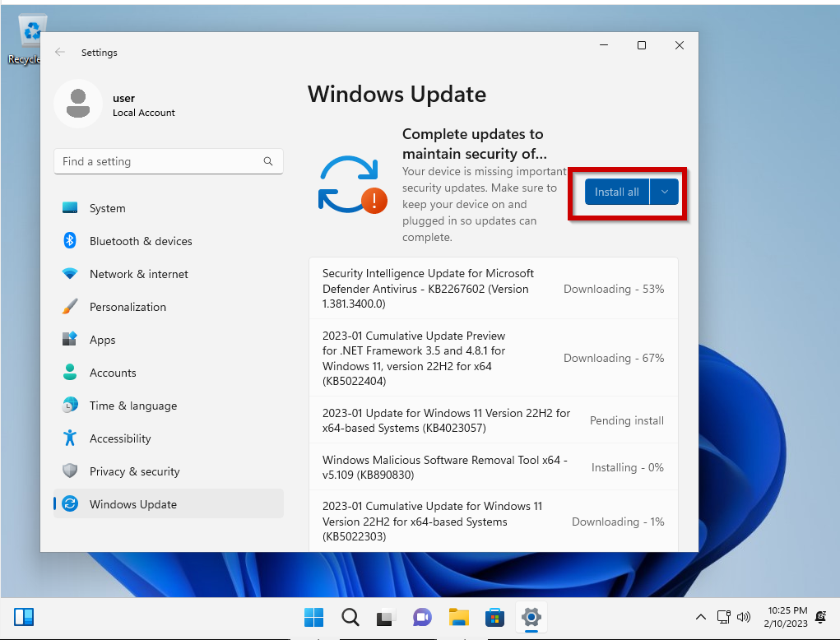Click the Windows Update page heading

point(397,95)
